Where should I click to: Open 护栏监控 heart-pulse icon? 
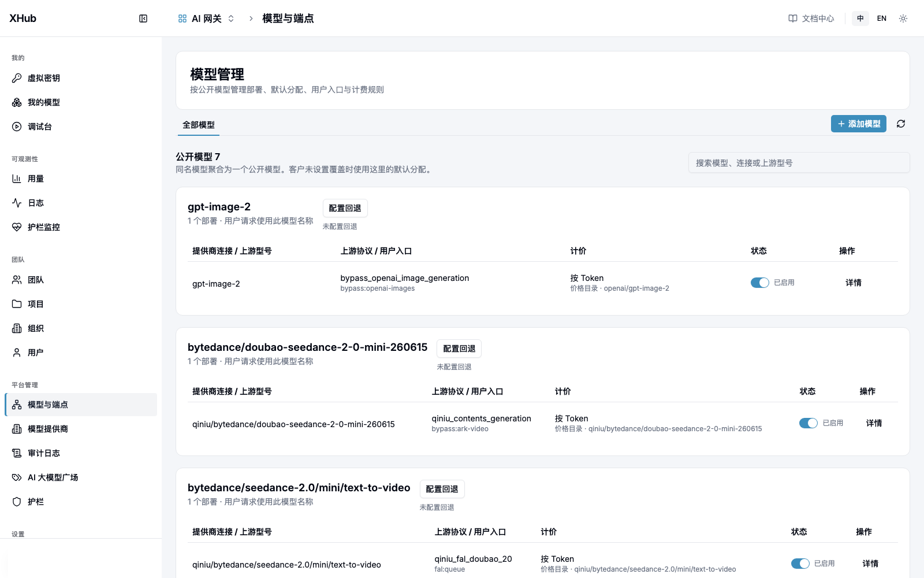tap(17, 227)
